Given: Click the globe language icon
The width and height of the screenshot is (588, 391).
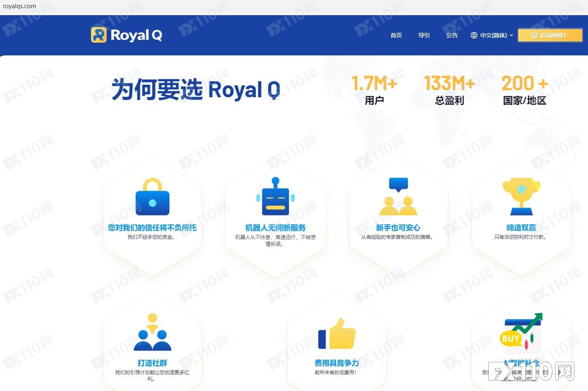Looking at the screenshot, I should 474,35.
